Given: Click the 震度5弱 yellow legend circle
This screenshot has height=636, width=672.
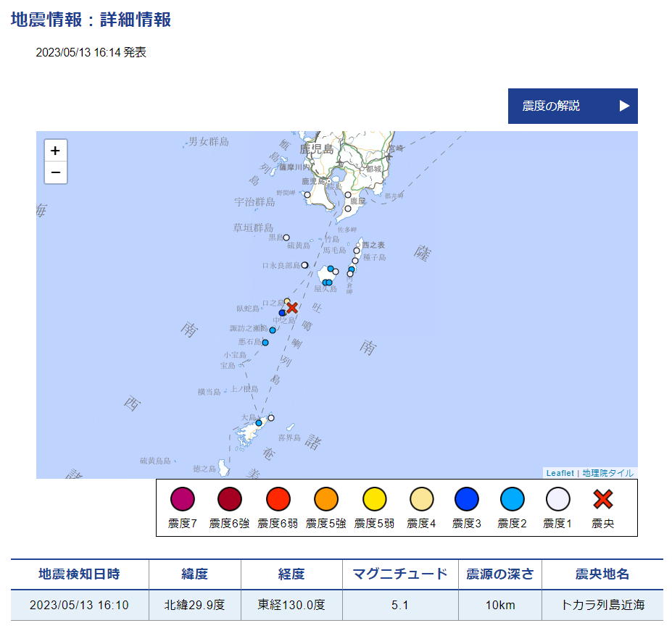Looking at the screenshot, I should 374,499.
